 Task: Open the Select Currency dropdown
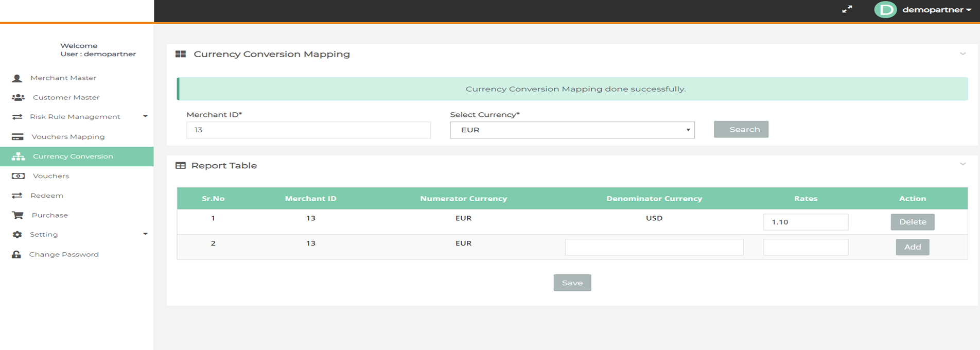572,130
